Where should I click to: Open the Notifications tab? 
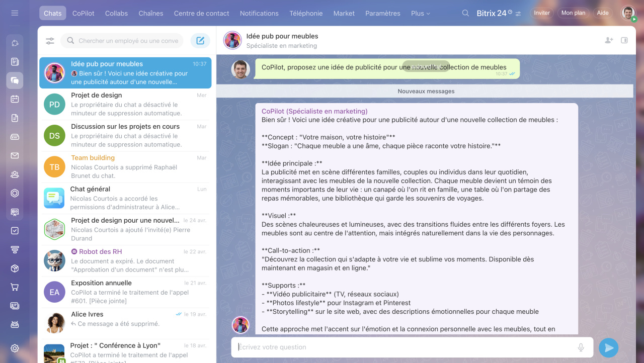point(259,13)
